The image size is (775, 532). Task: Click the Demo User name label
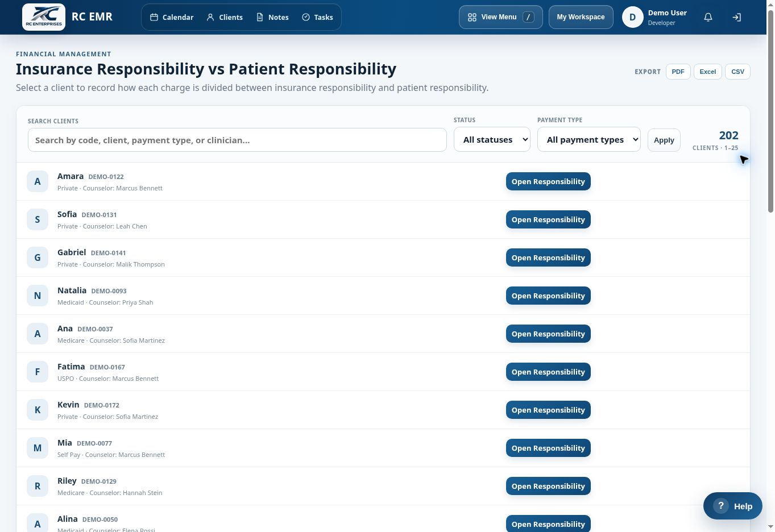tap(667, 13)
